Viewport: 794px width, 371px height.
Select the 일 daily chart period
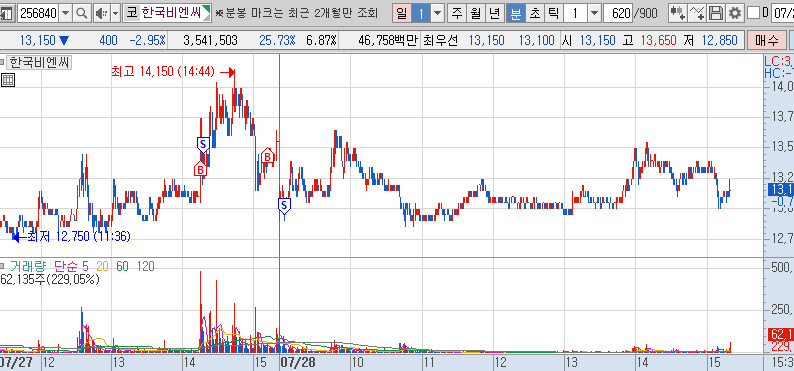(x=402, y=13)
